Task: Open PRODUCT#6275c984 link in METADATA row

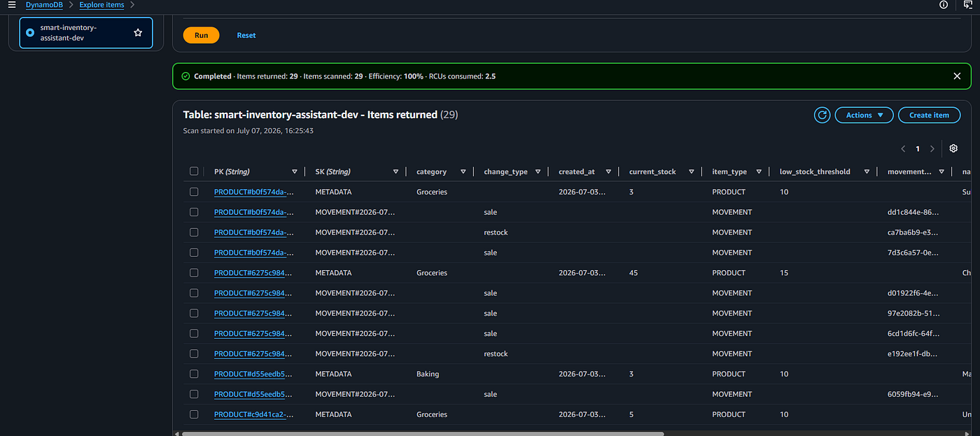Action: point(253,273)
